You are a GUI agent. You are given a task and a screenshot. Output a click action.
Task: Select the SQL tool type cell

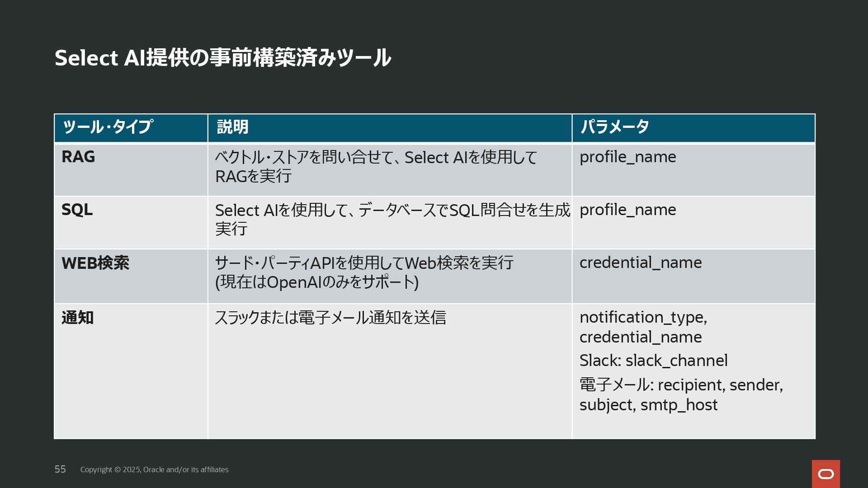coord(77,210)
